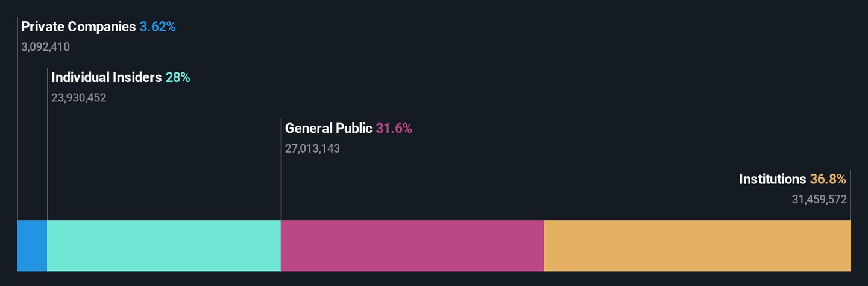Select the Individual Insiders label
This screenshot has width=868, height=286.
tap(107, 77)
